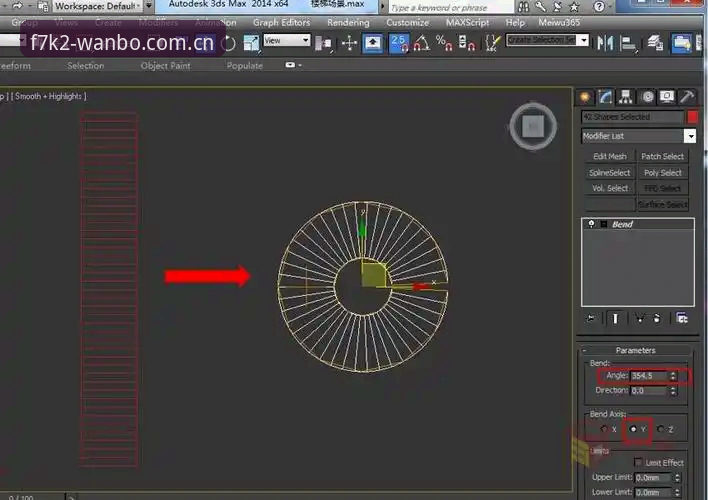Open the Motion command panel tab

[x=647, y=97]
